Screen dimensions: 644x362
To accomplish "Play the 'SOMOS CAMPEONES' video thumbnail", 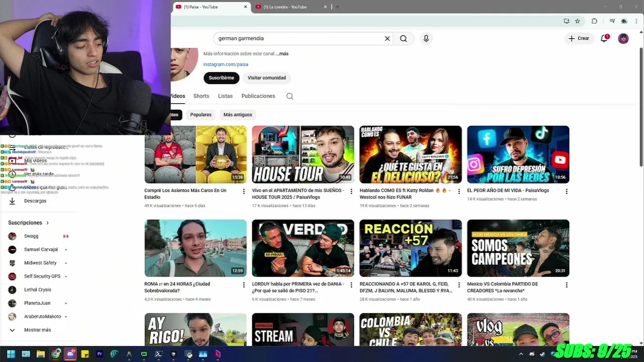I will click(518, 248).
